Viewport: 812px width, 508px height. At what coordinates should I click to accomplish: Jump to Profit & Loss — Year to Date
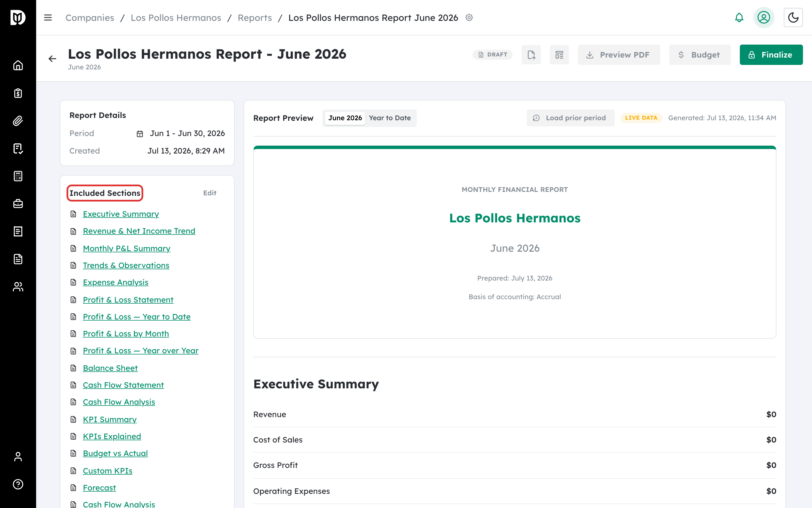tap(136, 316)
